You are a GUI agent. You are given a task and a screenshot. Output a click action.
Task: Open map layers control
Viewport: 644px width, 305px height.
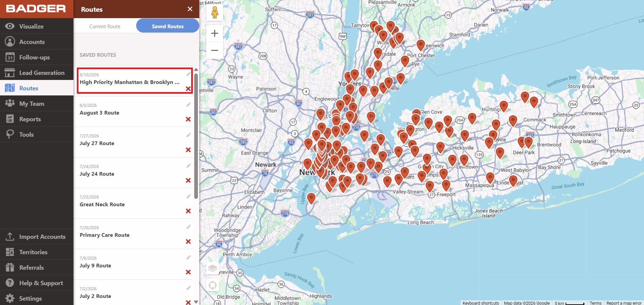tap(213, 268)
